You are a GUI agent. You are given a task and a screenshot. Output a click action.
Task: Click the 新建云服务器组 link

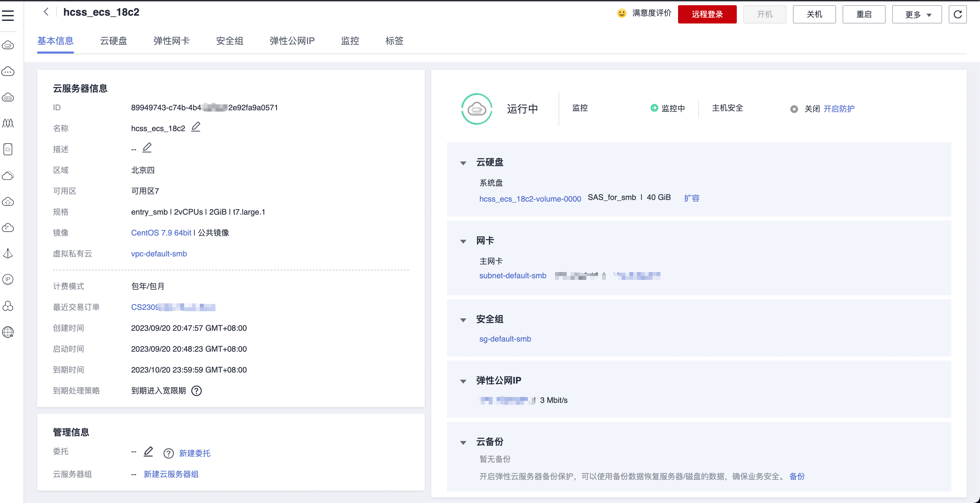click(x=171, y=474)
